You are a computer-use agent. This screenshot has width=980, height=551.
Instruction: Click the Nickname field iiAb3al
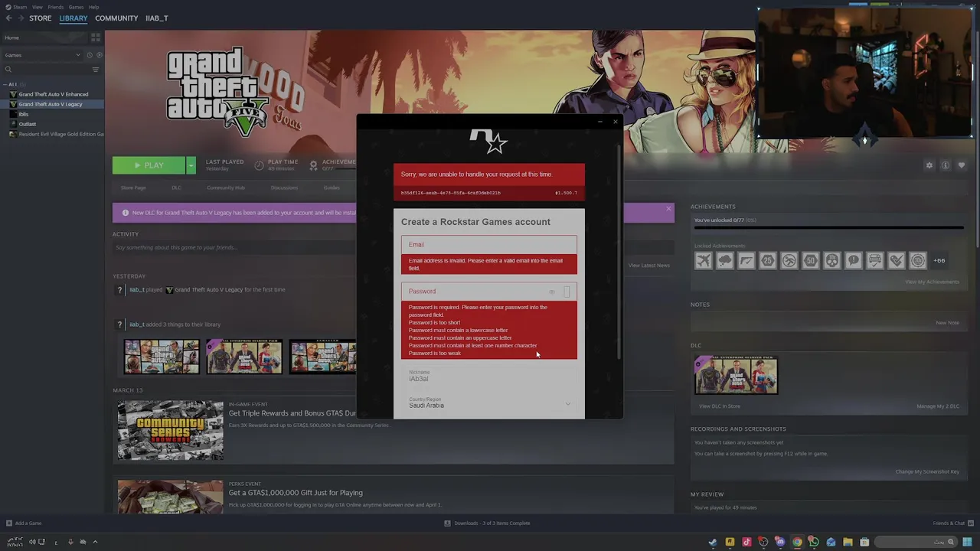tap(488, 376)
